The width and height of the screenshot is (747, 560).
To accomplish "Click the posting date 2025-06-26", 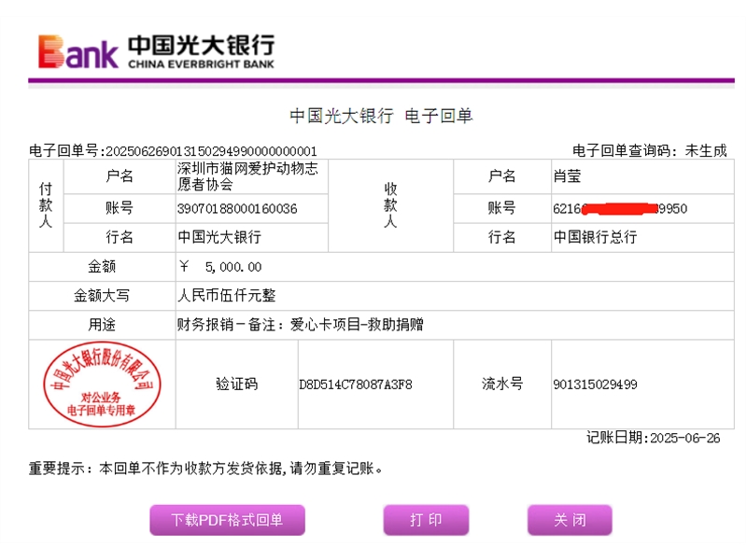I will coord(685,438).
